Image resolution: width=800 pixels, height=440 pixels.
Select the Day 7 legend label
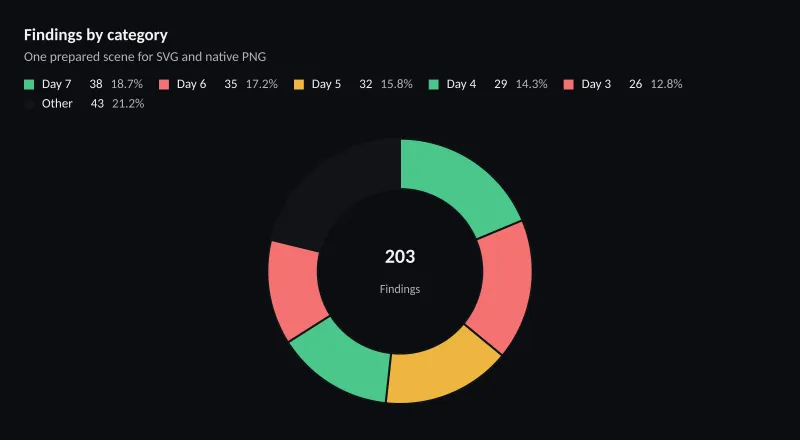coord(57,84)
